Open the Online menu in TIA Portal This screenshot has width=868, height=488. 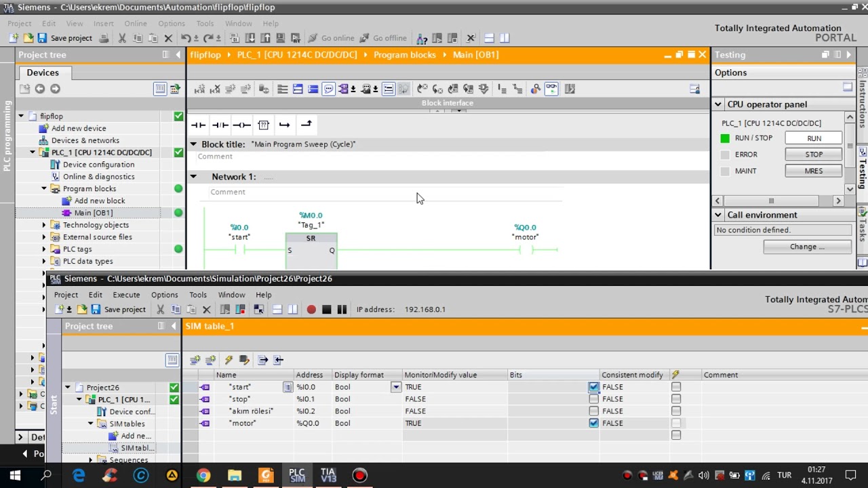136,23
